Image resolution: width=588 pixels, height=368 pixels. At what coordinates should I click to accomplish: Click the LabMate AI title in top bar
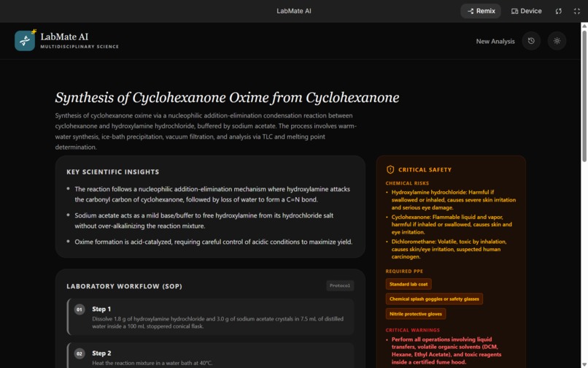tap(294, 11)
